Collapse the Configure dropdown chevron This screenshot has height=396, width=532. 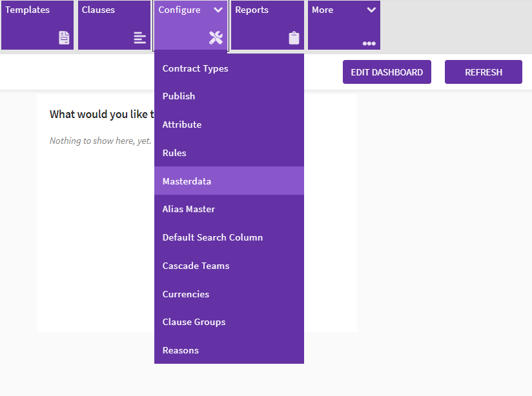tap(218, 10)
